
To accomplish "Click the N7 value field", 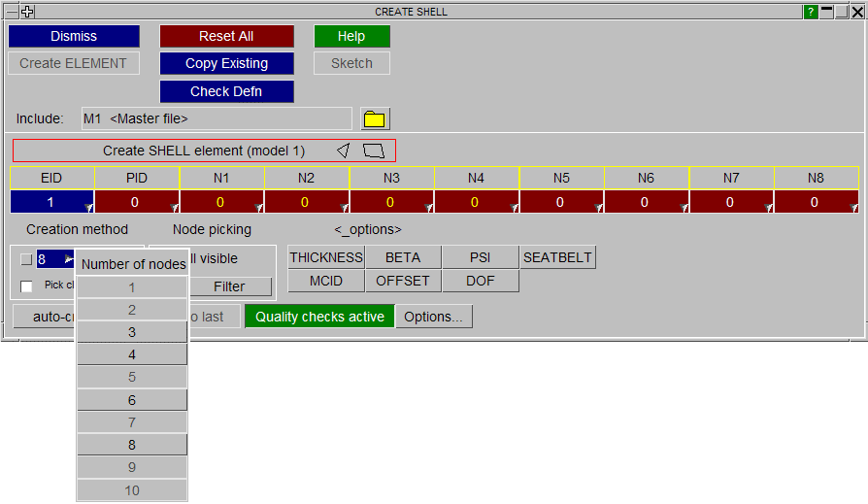I will 731,202.
